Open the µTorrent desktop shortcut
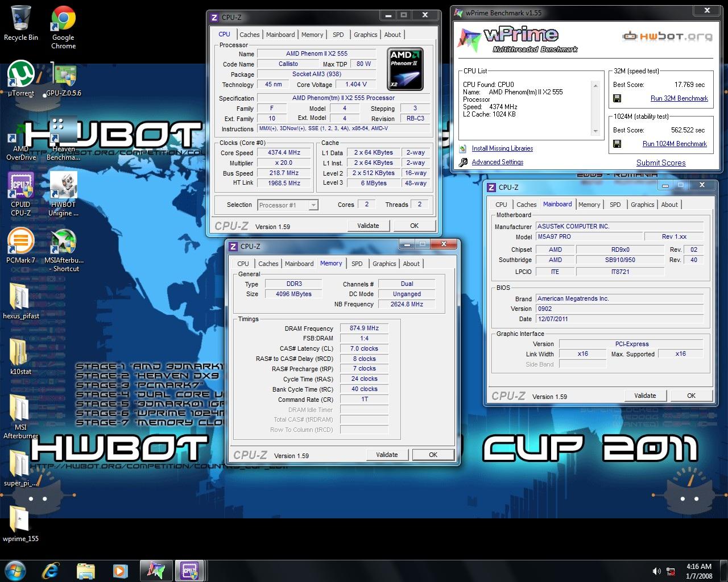 click(x=21, y=78)
